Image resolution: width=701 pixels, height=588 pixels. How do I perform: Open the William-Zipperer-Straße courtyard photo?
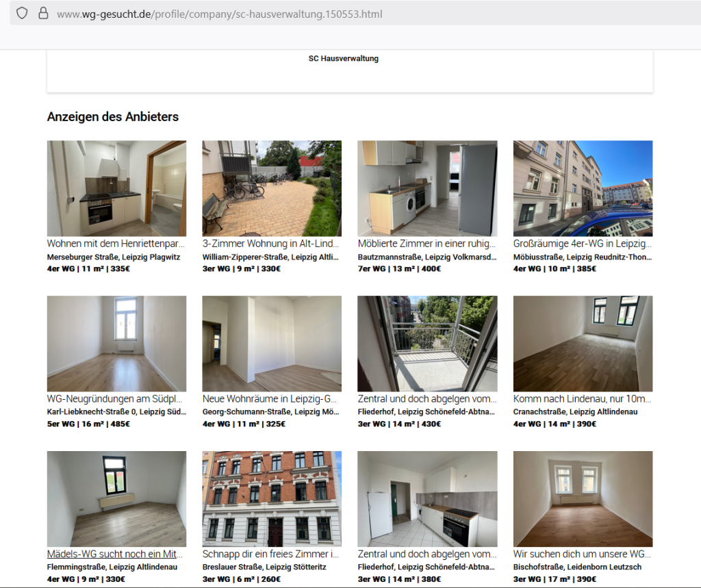(272, 188)
